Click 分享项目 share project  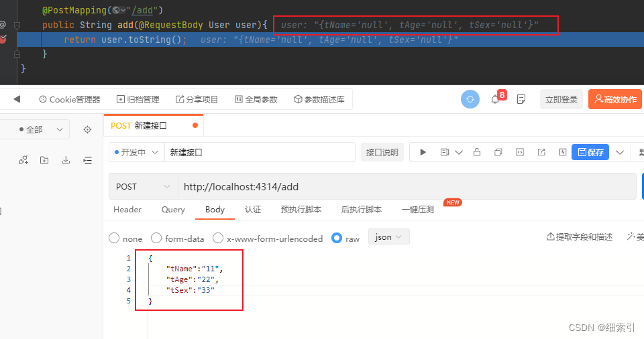coord(197,99)
